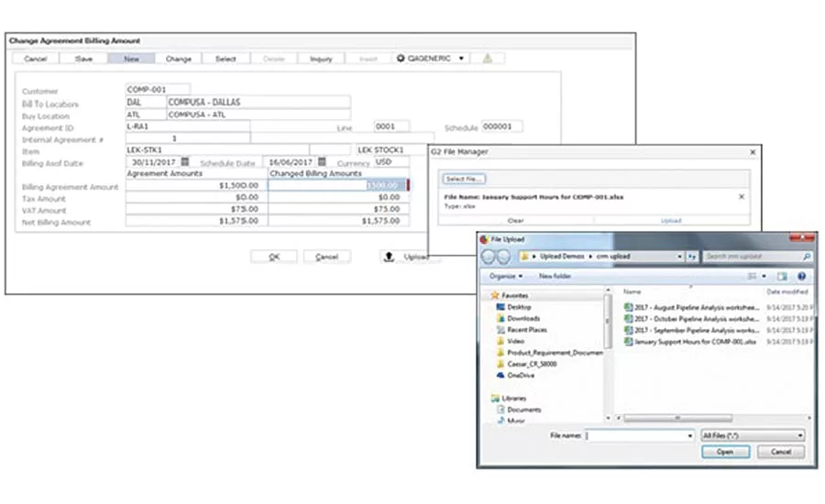Click the Search crm upload box

click(758, 257)
